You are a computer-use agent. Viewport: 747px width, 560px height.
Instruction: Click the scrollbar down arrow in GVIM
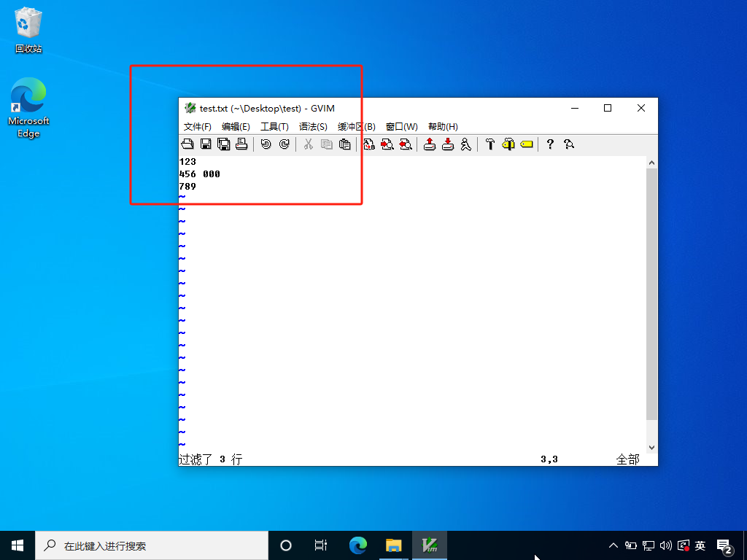652,448
